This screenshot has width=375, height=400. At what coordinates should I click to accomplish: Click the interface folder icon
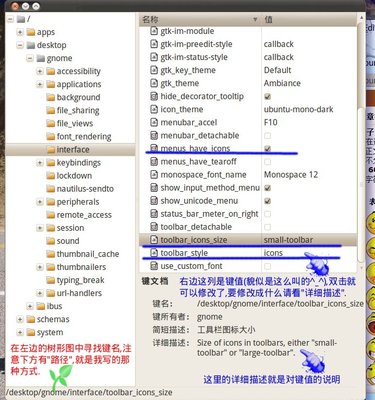click(x=51, y=150)
